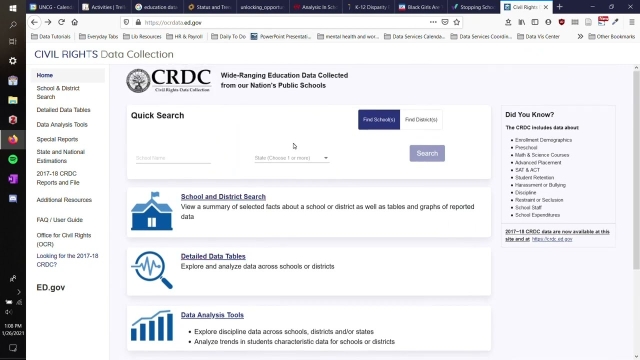Viewport: 640px width, 360px height.
Task: Open page actions three-dot menu in address bar
Action: coord(433,22)
